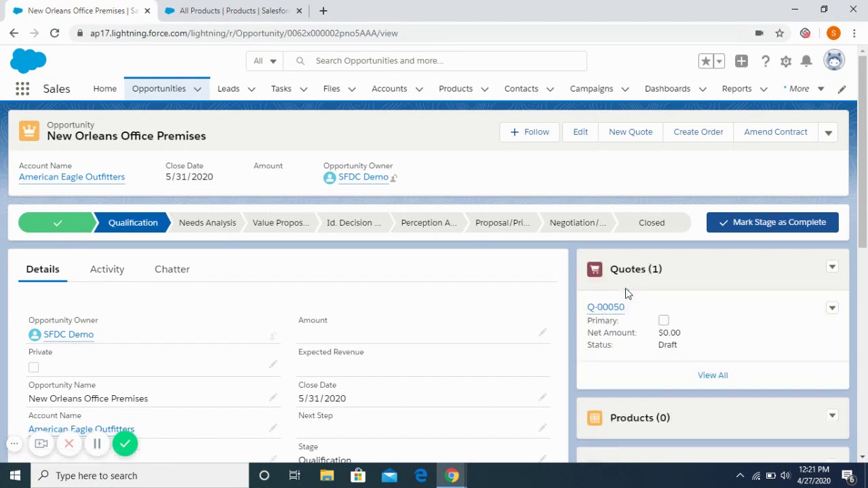Image resolution: width=868 pixels, height=488 pixels.
Task: Click the Follow button
Action: coord(530,132)
